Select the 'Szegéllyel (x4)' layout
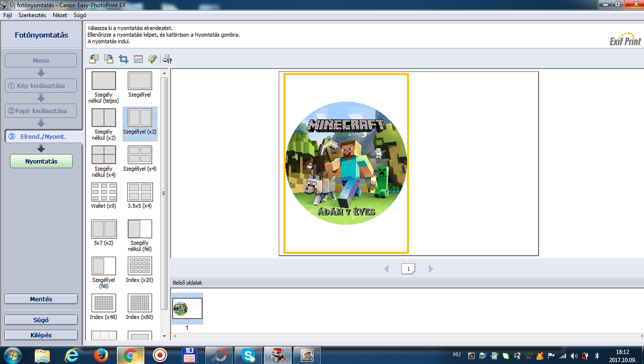644x364 pixels. tap(140, 158)
